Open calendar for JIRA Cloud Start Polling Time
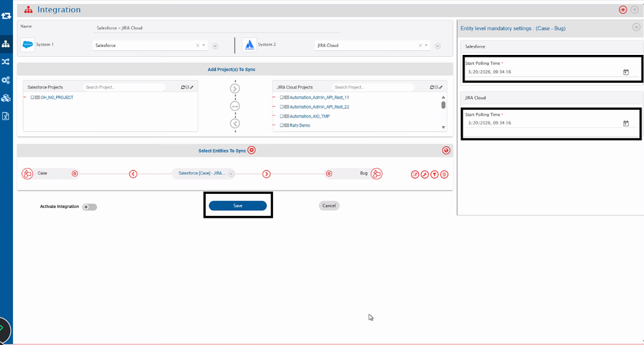Viewport: 644px width, 345px height. (626, 123)
